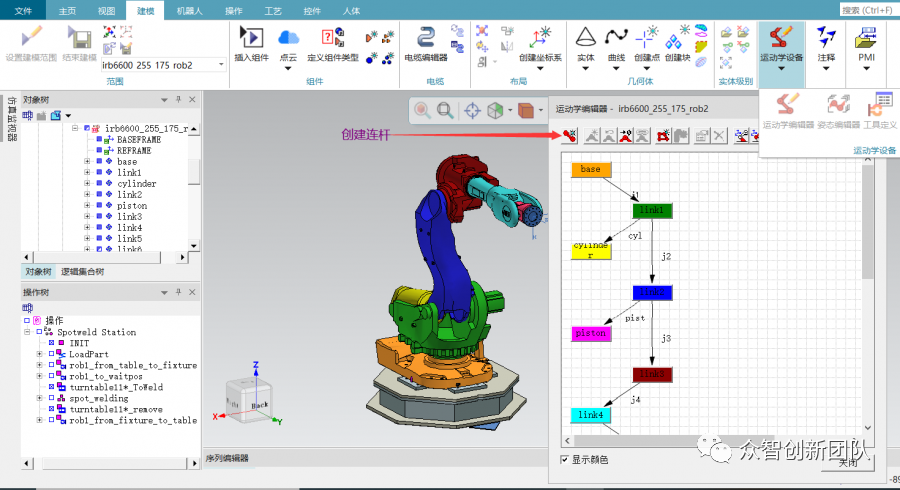Toggle the checkbox beside Spotweld Station
Viewport: 900px width, 490px height.
tap(39, 332)
